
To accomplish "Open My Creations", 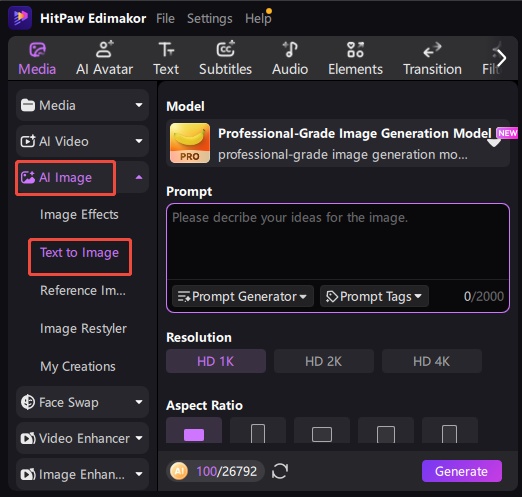I will 78,367.
